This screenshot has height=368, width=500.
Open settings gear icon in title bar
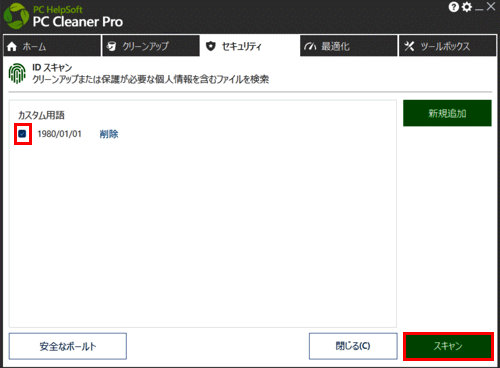click(x=467, y=7)
